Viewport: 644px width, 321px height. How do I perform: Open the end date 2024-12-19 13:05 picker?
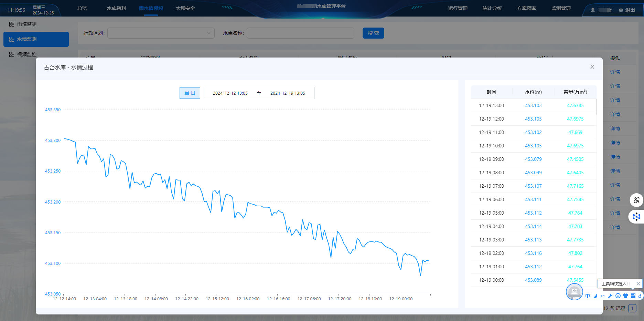pos(288,93)
